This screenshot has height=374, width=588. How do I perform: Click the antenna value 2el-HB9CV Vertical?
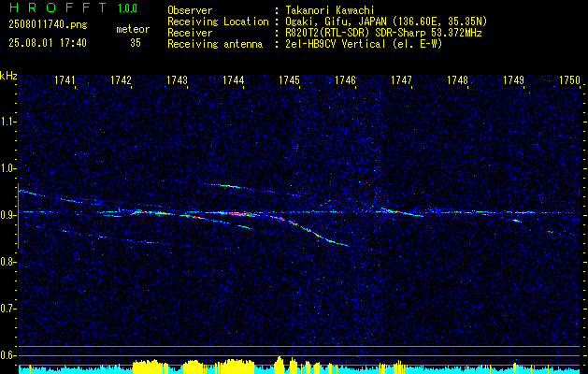336,44
